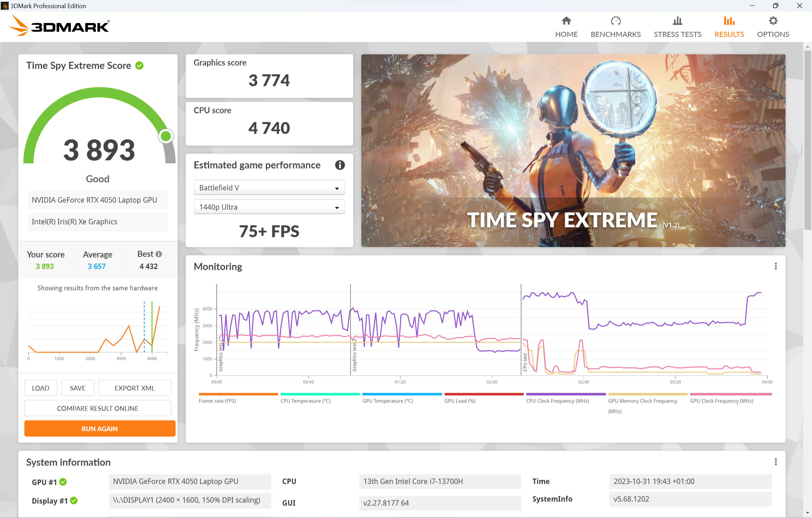Click the info icon next to Best

[x=159, y=254]
